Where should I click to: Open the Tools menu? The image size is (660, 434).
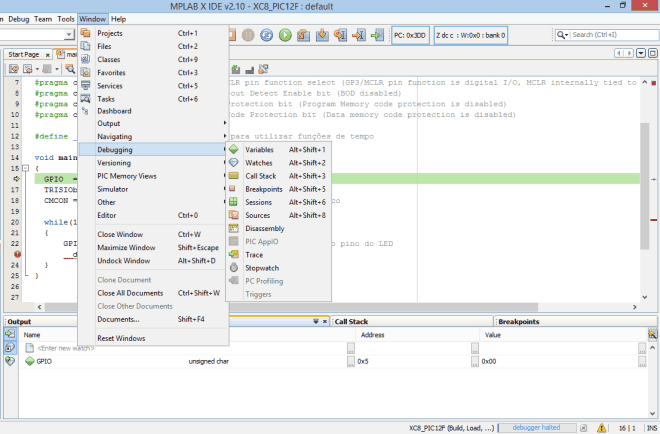point(66,19)
